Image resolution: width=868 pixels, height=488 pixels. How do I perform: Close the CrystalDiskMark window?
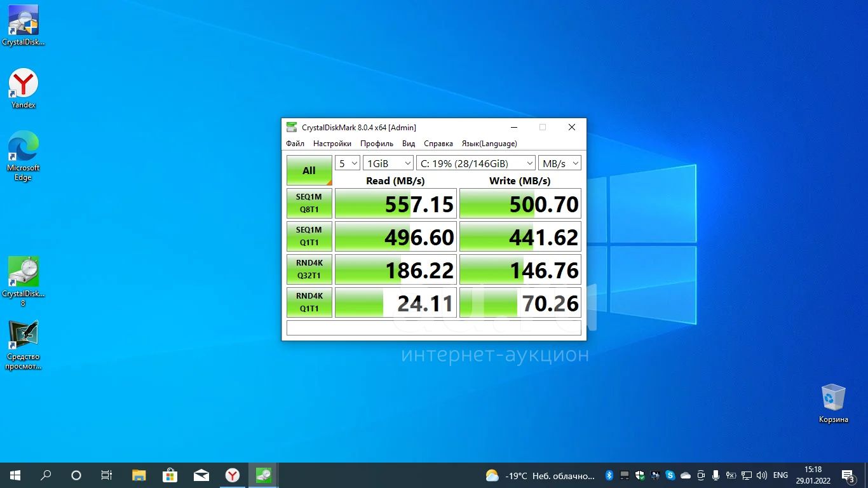click(x=571, y=127)
